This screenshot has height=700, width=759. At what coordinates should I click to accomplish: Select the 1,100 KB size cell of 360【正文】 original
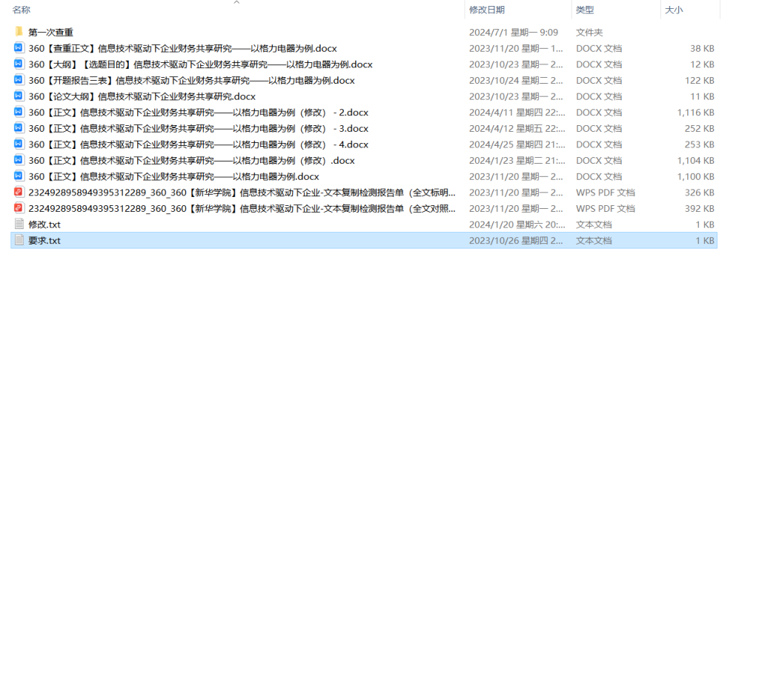695,176
